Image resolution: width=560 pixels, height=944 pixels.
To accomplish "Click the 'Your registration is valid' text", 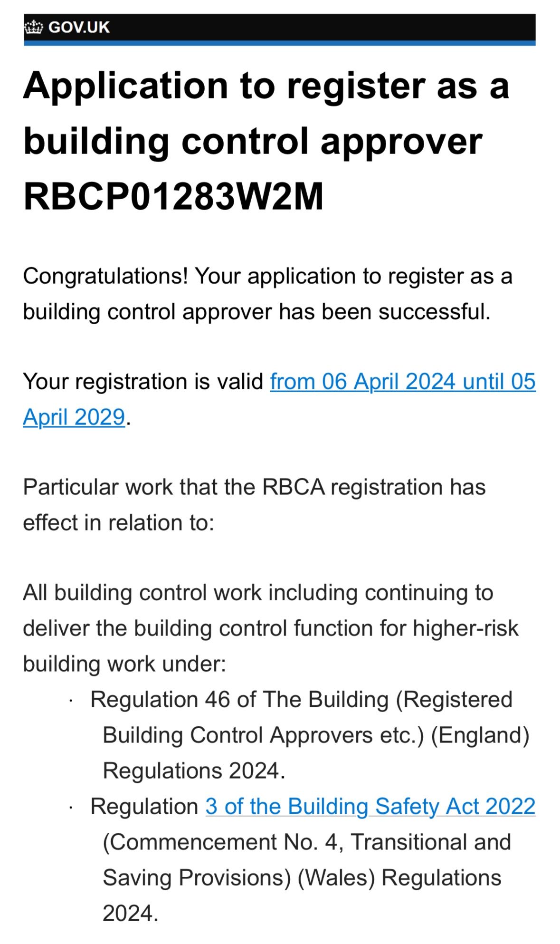I will click(x=143, y=382).
